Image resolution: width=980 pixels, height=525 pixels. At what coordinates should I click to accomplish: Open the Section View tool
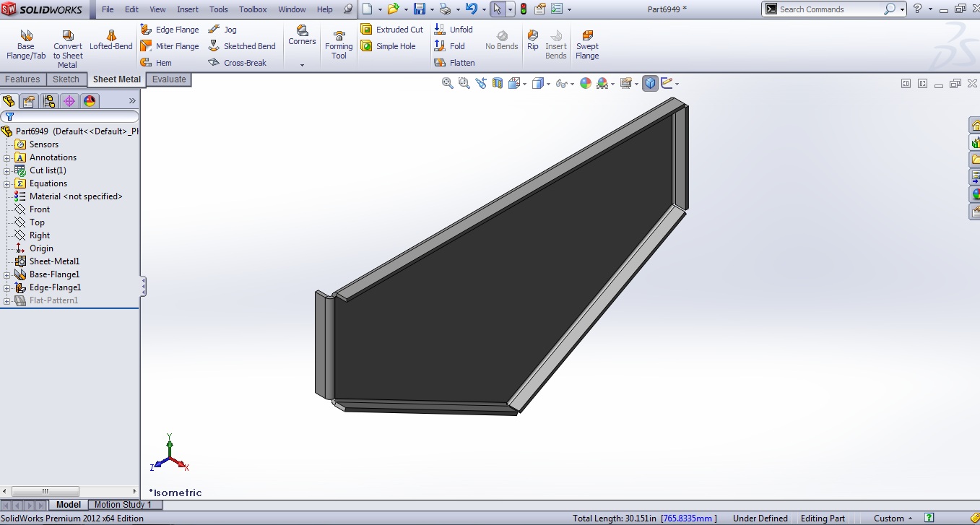[496, 83]
